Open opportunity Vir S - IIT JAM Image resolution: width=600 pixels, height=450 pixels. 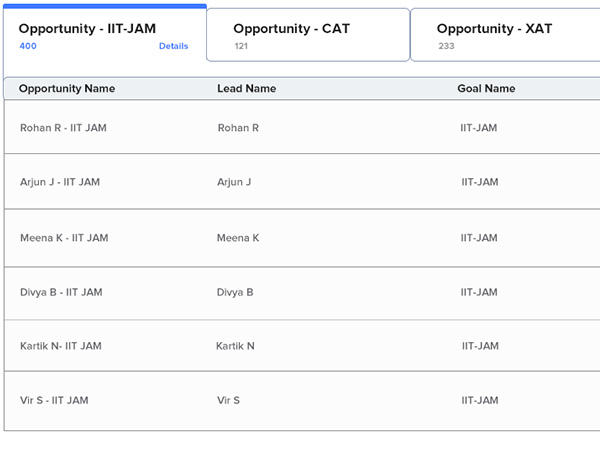pos(54,400)
